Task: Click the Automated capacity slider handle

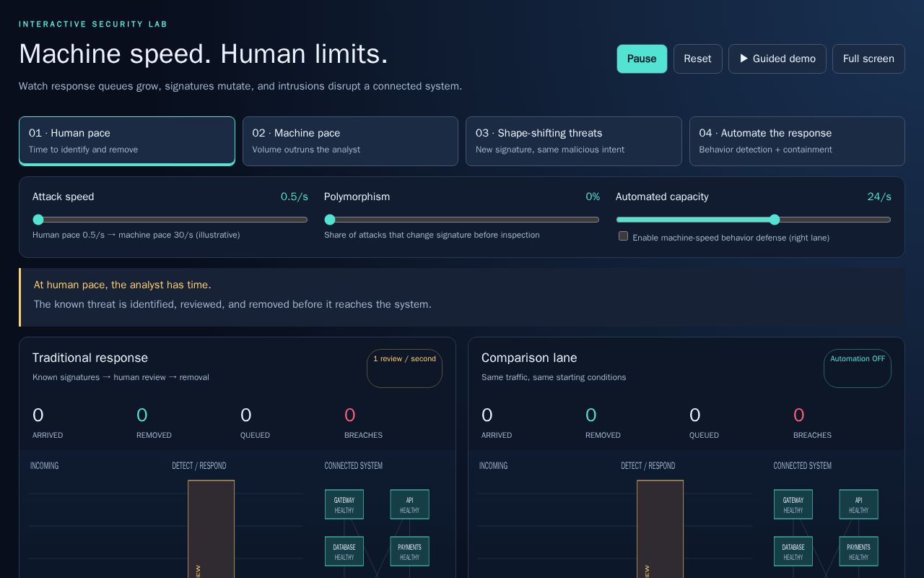Action: pyautogui.click(x=775, y=220)
